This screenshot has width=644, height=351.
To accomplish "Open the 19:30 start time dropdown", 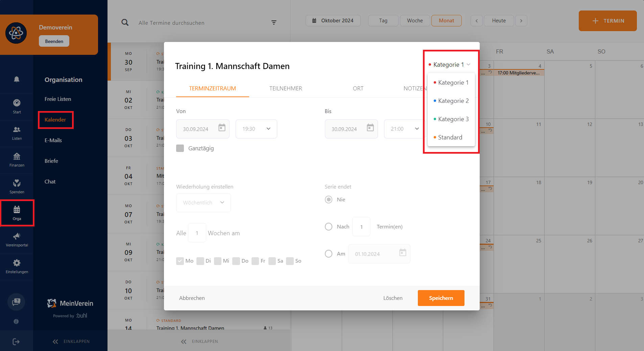I will [x=256, y=129].
